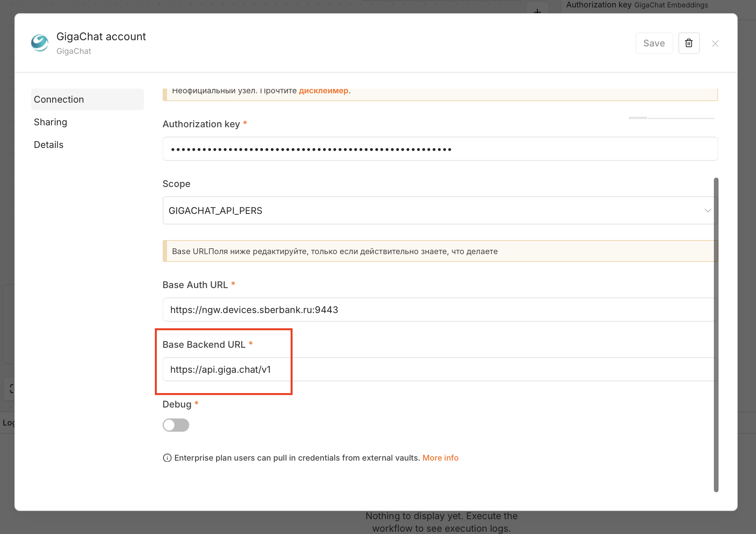Viewport: 756px width, 534px height.
Task: Click the Authorization key label
Action: 201,124
